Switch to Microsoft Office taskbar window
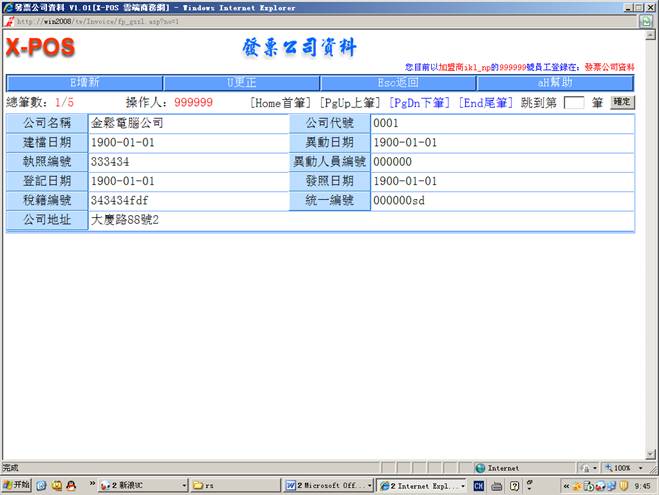Viewport: 659px width, 495px height. pyautogui.click(x=327, y=485)
